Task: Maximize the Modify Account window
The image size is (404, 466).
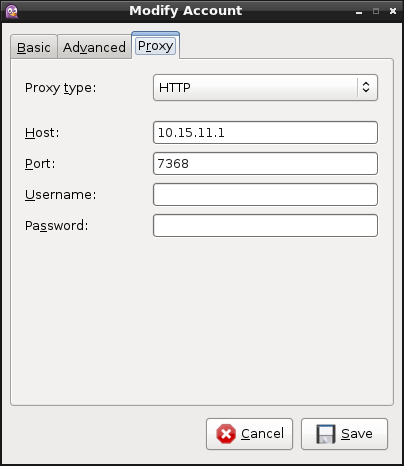Action: tap(376, 11)
